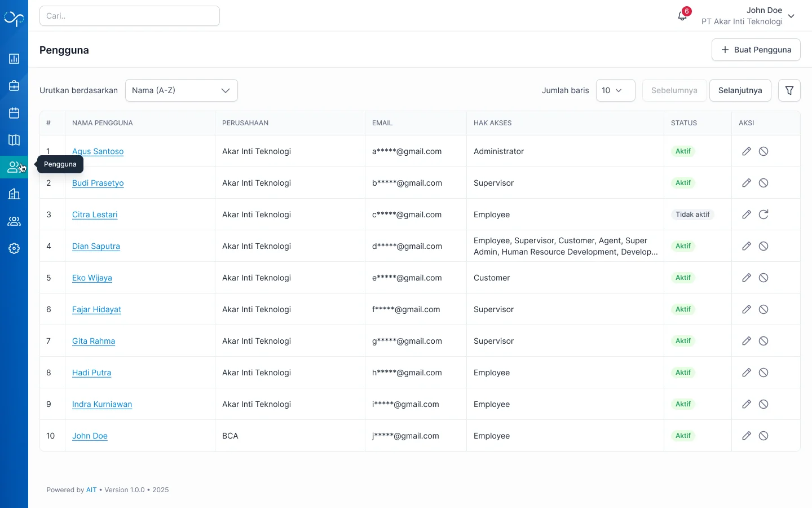Deactivate user Indra Kurniawan
The width and height of the screenshot is (812, 508).
point(764,404)
